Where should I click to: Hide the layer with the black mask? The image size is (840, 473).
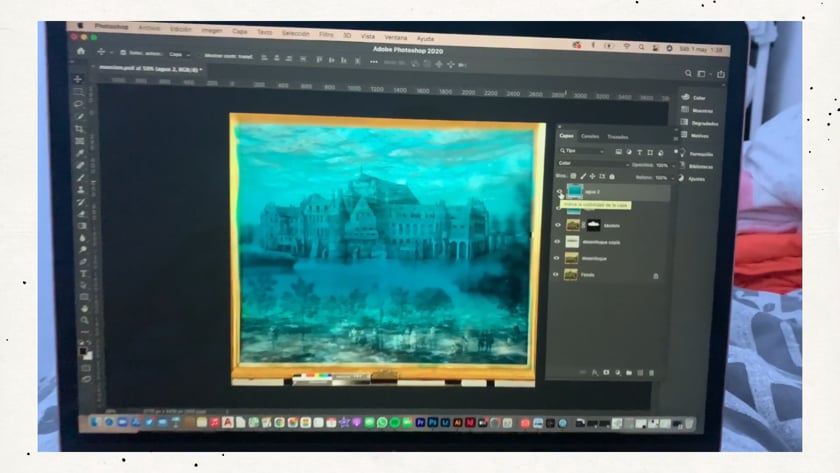pyautogui.click(x=557, y=225)
